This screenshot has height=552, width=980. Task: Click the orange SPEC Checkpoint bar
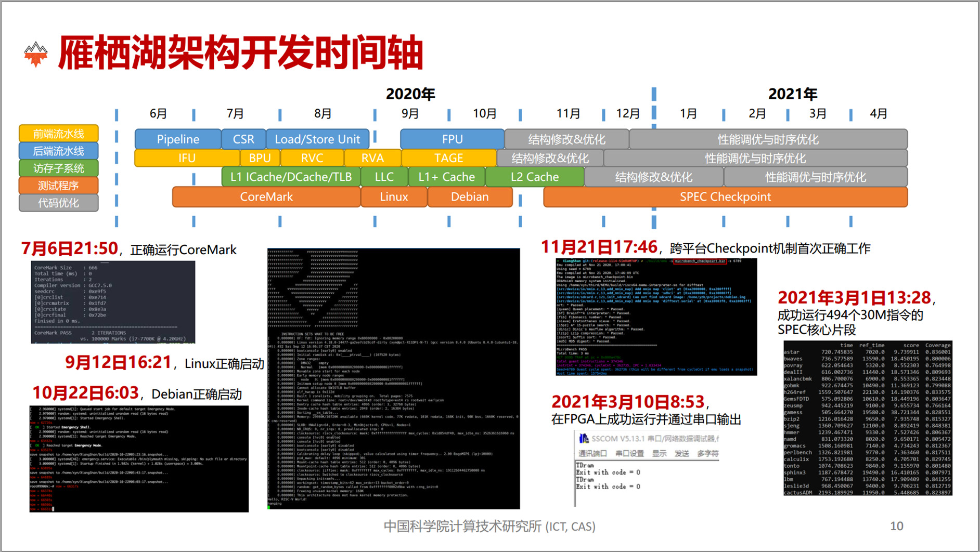725,197
